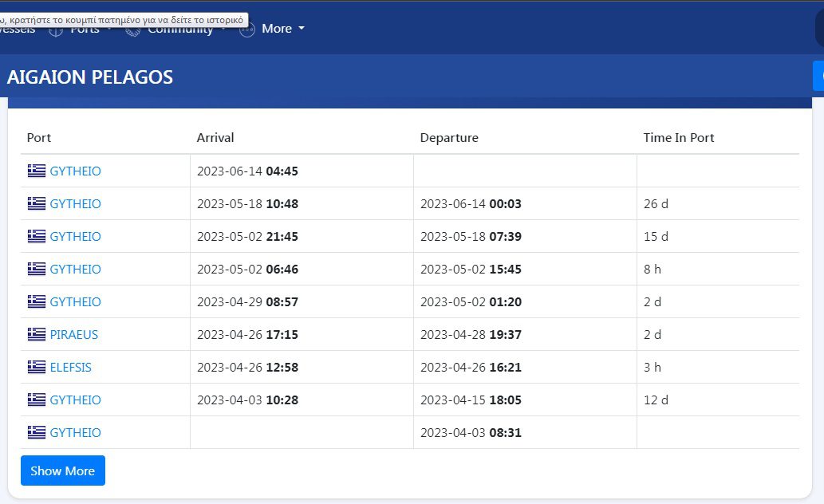Open the Ports menu item
824x504 pixels.
[85, 30]
